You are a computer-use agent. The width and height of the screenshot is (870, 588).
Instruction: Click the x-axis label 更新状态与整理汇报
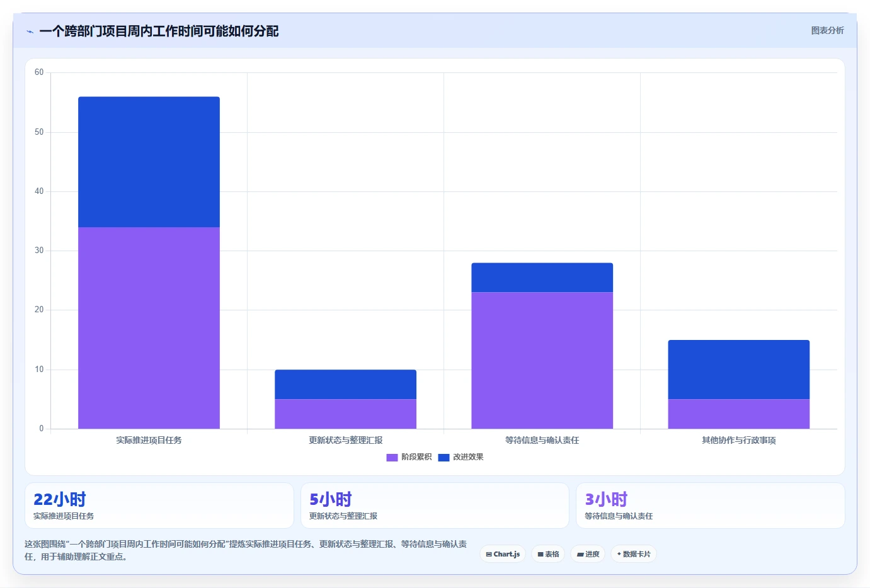point(345,440)
